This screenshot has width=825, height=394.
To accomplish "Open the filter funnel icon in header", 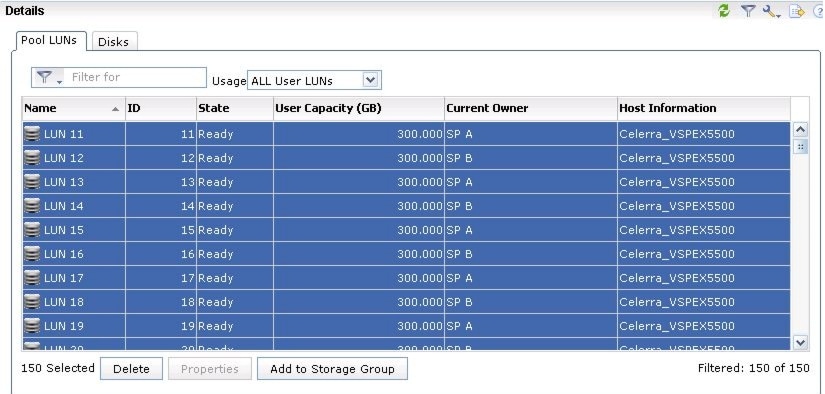I will (x=748, y=11).
